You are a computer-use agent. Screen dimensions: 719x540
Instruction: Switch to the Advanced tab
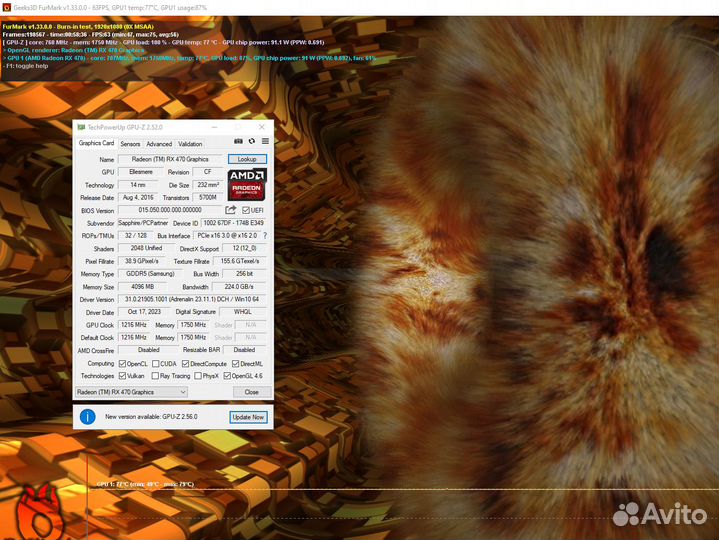coord(159,144)
